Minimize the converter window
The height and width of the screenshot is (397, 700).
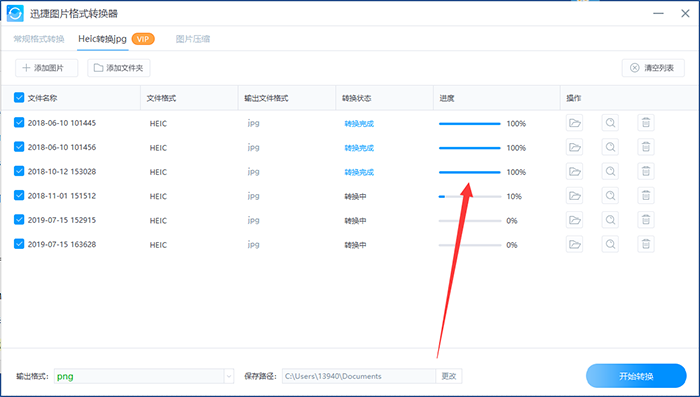(658, 13)
